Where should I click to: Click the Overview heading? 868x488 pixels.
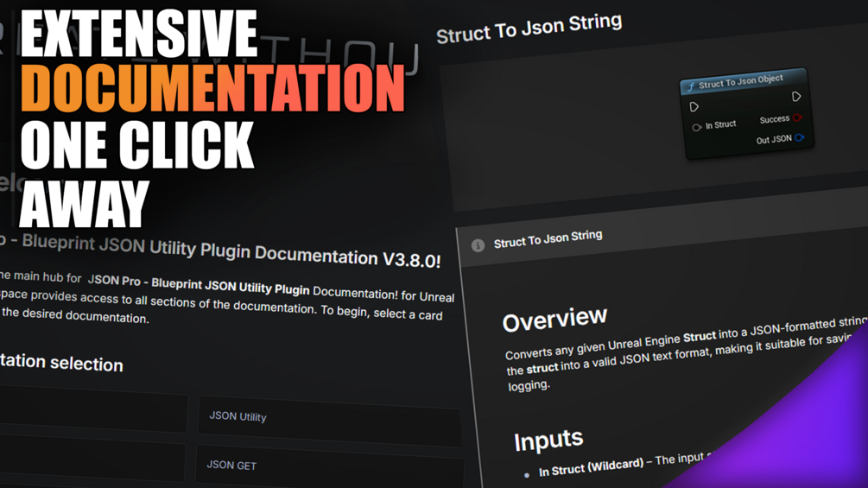point(554,320)
